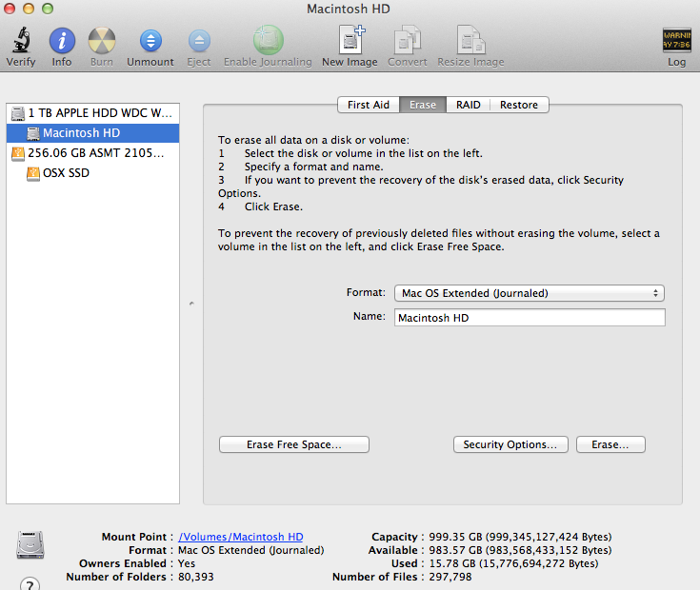Open the Restore tab

click(x=519, y=105)
